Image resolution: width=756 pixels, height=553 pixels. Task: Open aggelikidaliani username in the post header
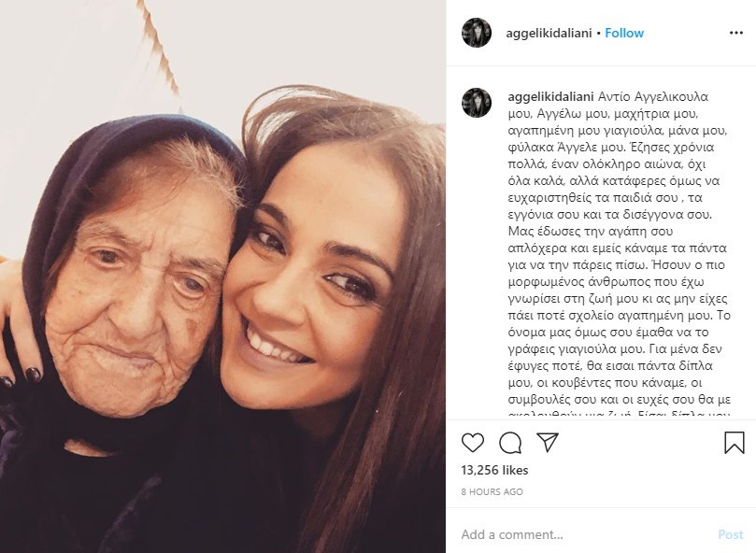point(549,34)
